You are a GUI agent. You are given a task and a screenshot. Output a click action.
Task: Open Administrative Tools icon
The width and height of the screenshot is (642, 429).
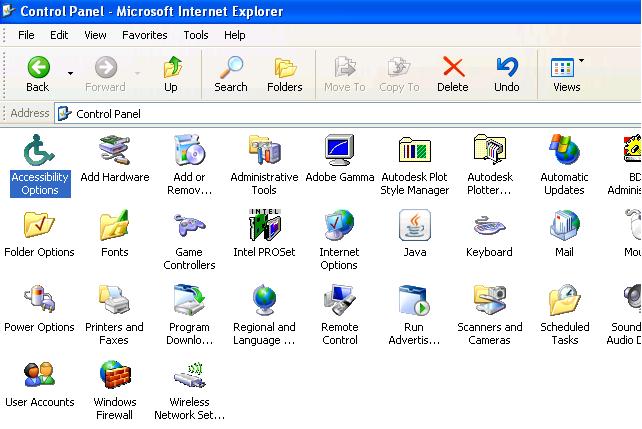click(264, 150)
